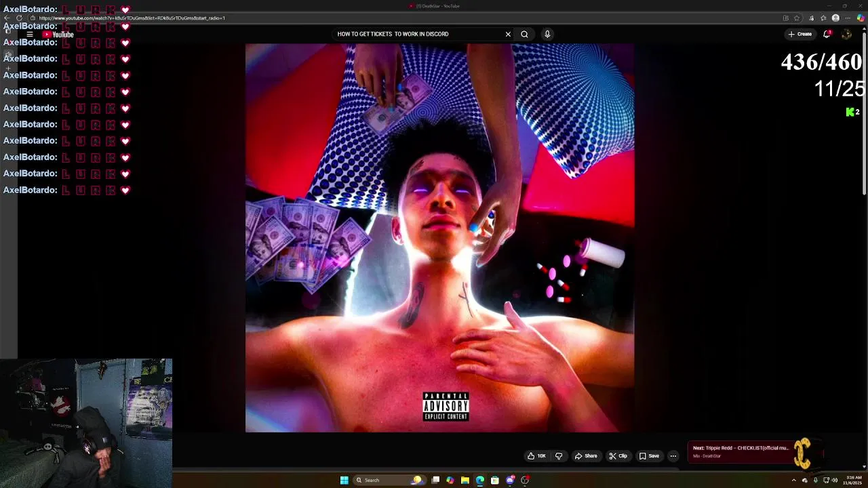Open File Explorer from taskbar
868x488 pixels.
click(x=465, y=480)
